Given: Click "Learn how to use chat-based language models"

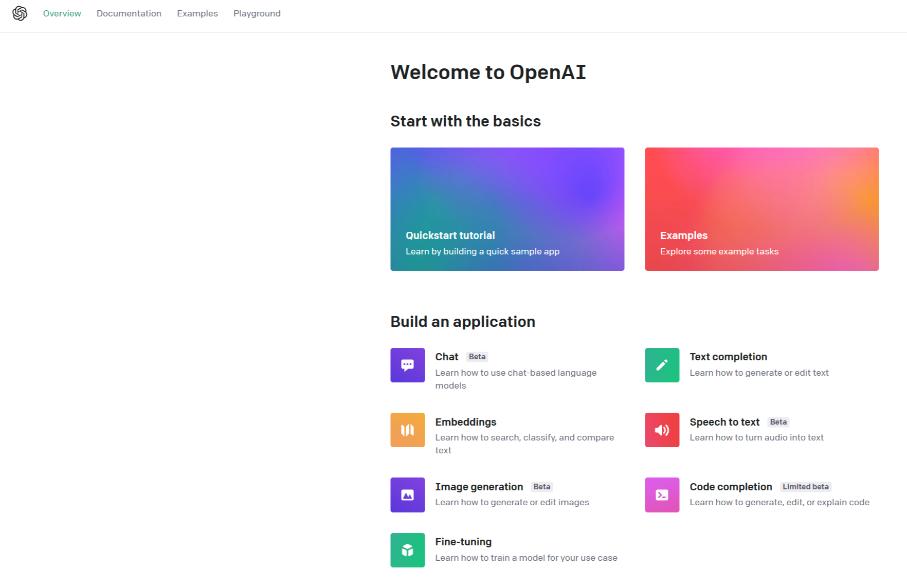Looking at the screenshot, I should 516,379.
